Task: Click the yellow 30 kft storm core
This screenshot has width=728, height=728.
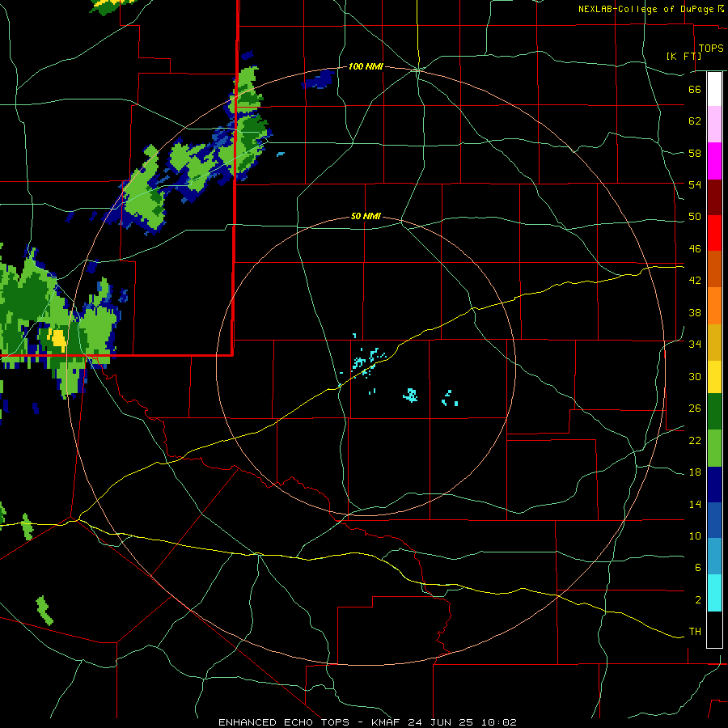Action: [x=58, y=340]
